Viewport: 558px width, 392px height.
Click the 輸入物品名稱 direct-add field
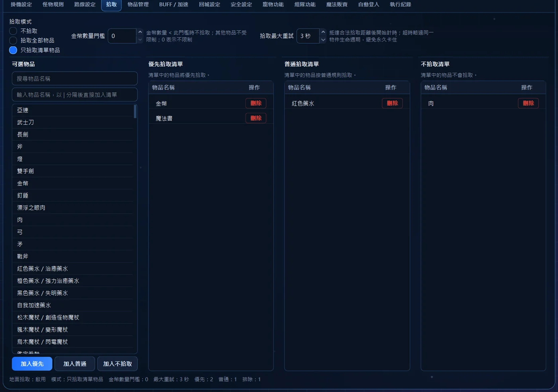pyautogui.click(x=75, y=94)
